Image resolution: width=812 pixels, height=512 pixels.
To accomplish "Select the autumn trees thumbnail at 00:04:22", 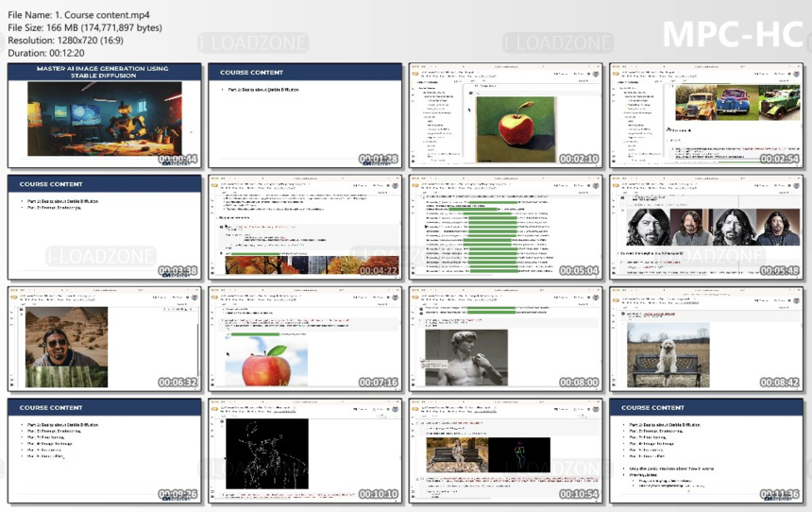I will (305, 228).
